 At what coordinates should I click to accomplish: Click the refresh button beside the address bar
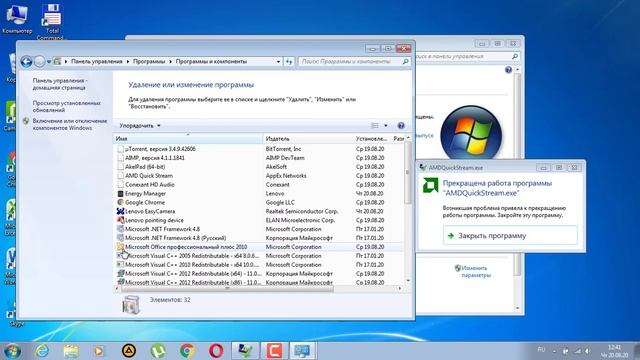(289, 62)
